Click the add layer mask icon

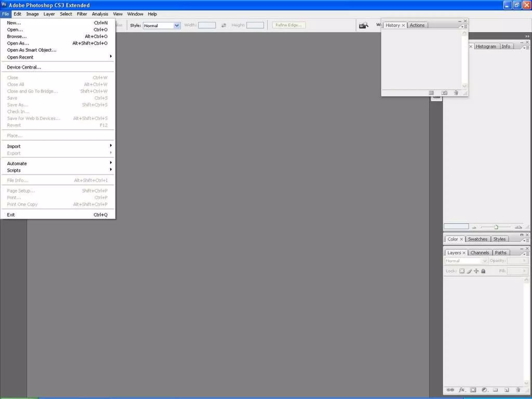[473, 390]
